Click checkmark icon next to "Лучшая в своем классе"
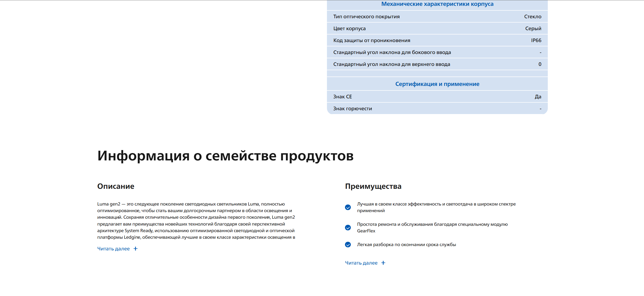Screen dimensions: 644x296 348,207
